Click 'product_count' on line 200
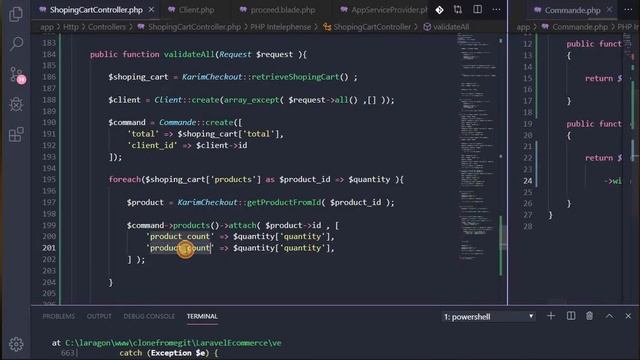This screenshot has width=640, height=360. point(180,236)
